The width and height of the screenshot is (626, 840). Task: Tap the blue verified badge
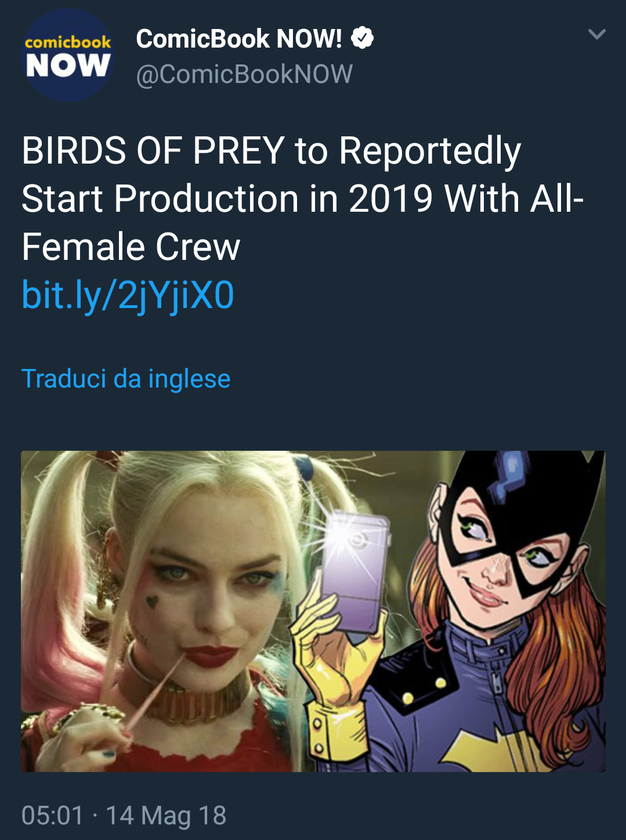pos(363,38)
